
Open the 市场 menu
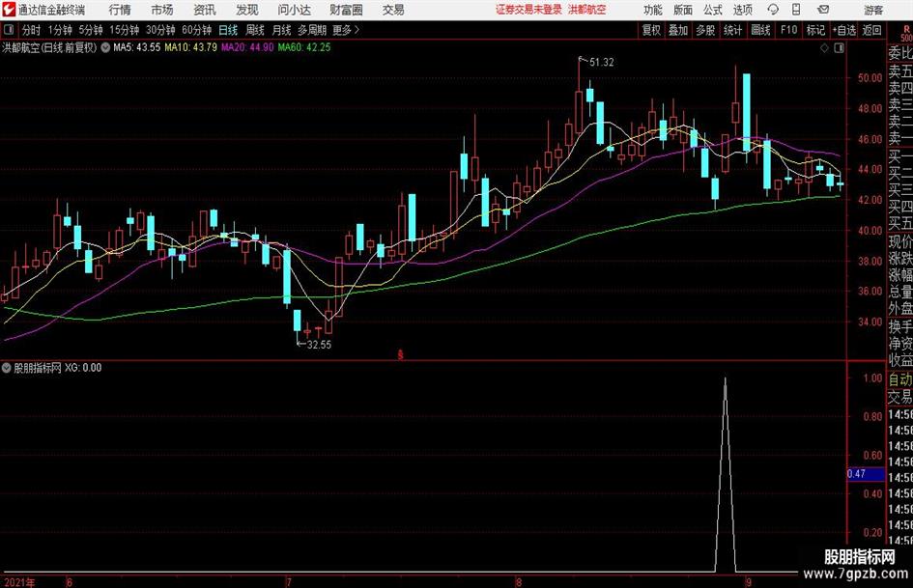click(x=162, y=10)
